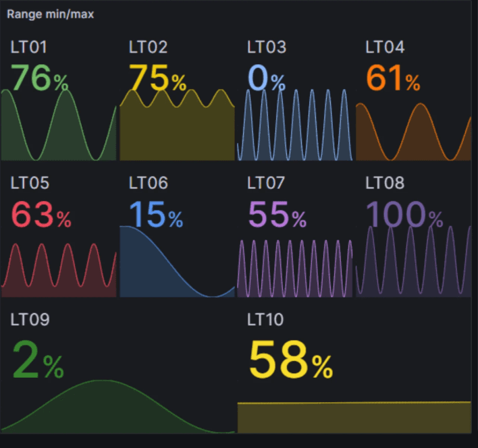
Task: Select the LT03 label
Action: [267, 47]
